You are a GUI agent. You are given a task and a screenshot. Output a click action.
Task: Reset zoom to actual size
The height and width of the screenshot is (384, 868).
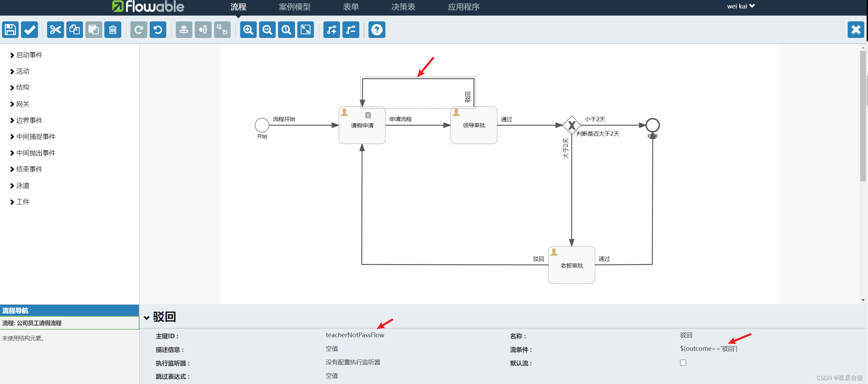287,30
